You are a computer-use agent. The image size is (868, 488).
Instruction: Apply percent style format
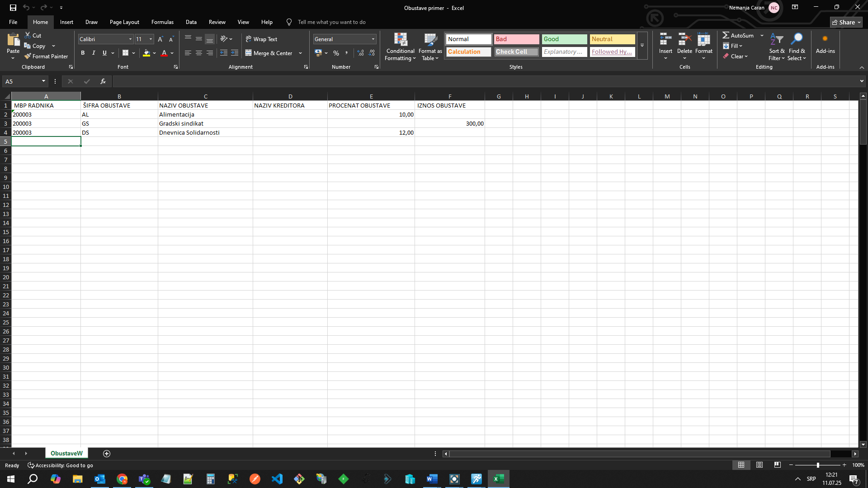(336, 53)
